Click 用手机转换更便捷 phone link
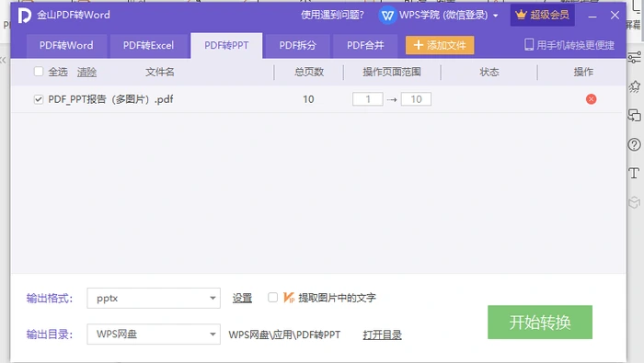Screen dimensions: 644x363 tap(569, 45)
